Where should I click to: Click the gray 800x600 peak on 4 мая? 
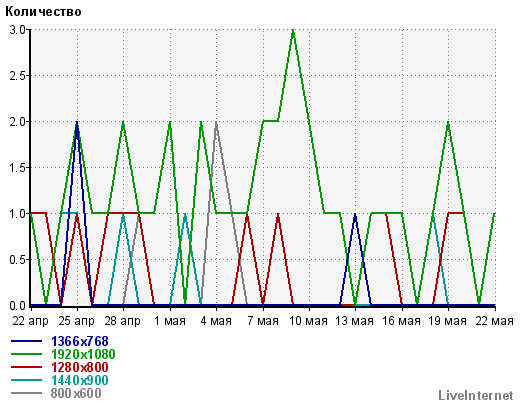pos(216,123)
